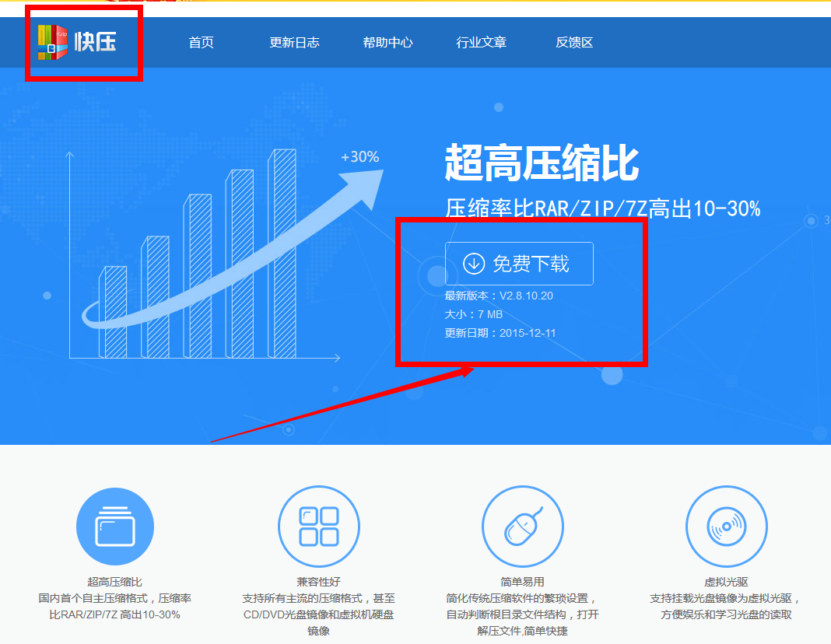Click the large 超高压缩比 banner headline
The height and width of the screenshot is (644, 831).
[542, 163]
